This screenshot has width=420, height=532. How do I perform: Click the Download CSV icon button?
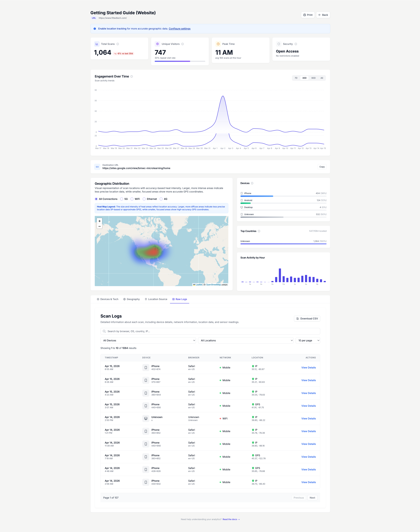298,318
